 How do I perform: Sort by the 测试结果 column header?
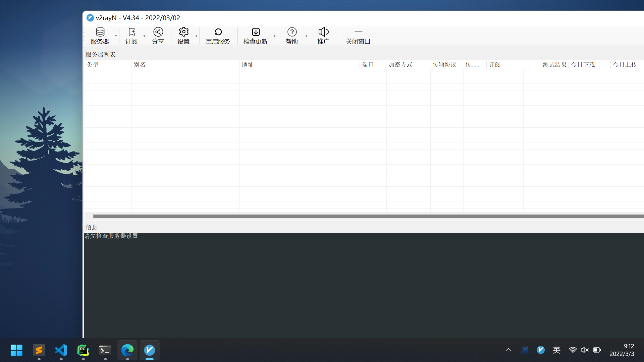(x=554, y=64)
